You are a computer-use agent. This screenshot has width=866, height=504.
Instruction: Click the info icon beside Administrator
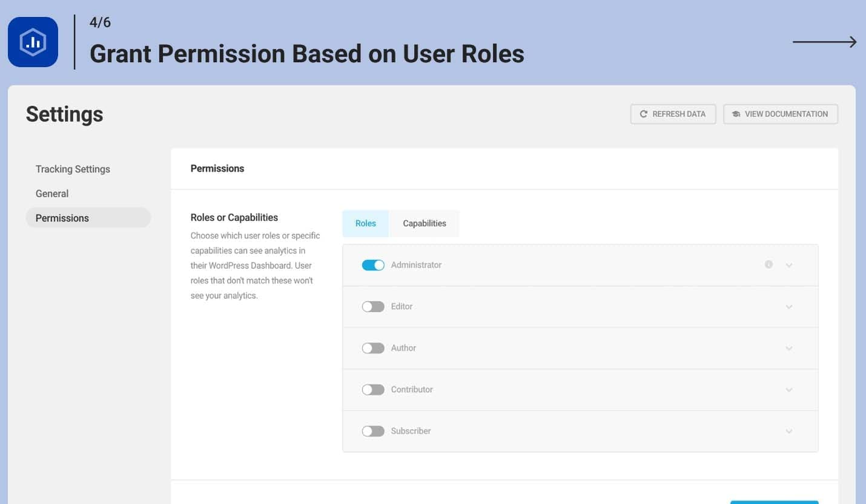pyautogui.click(x=768, y=264)
